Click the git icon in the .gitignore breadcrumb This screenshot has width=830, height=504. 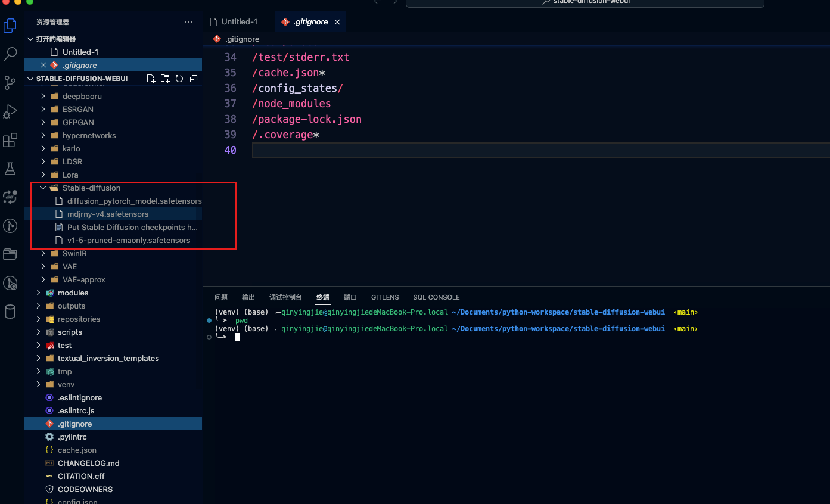click(217, 39)
